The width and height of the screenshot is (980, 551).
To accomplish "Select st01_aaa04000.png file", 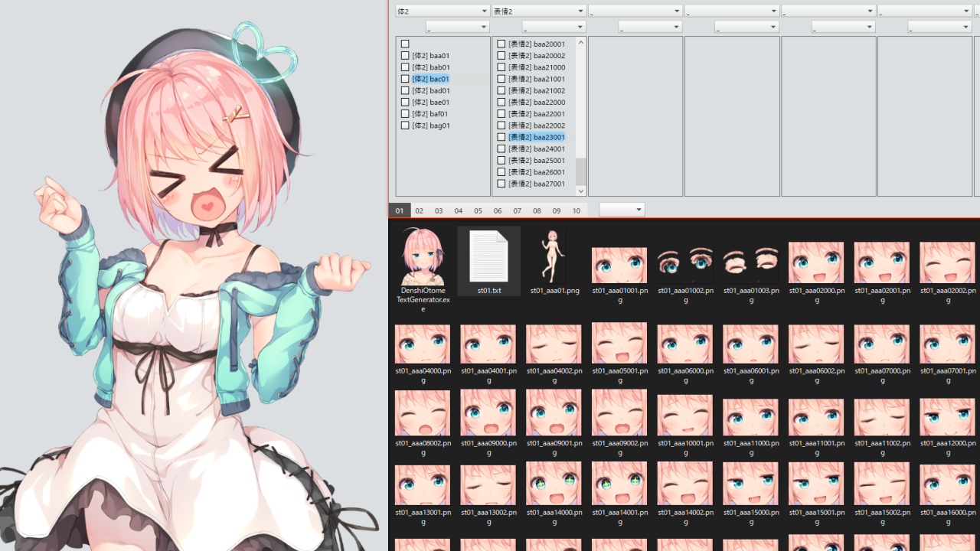I will 423,344.
